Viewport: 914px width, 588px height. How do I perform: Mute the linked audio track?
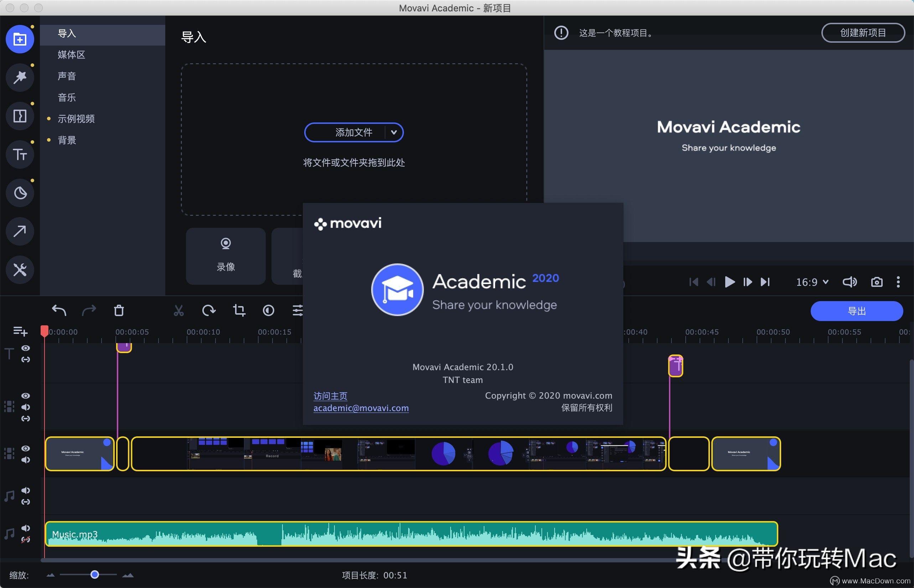coord(26,490)
